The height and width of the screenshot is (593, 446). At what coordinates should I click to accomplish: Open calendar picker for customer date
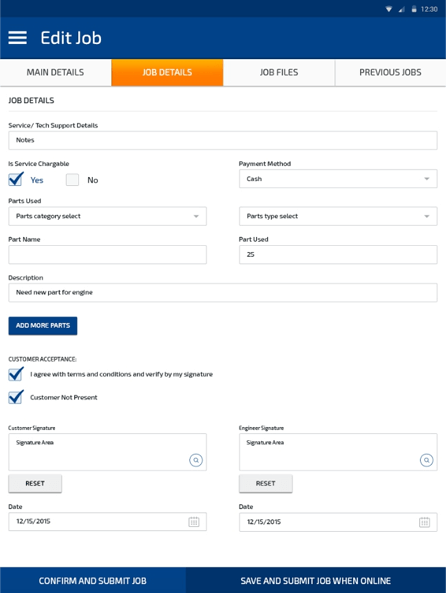point(194,522)
